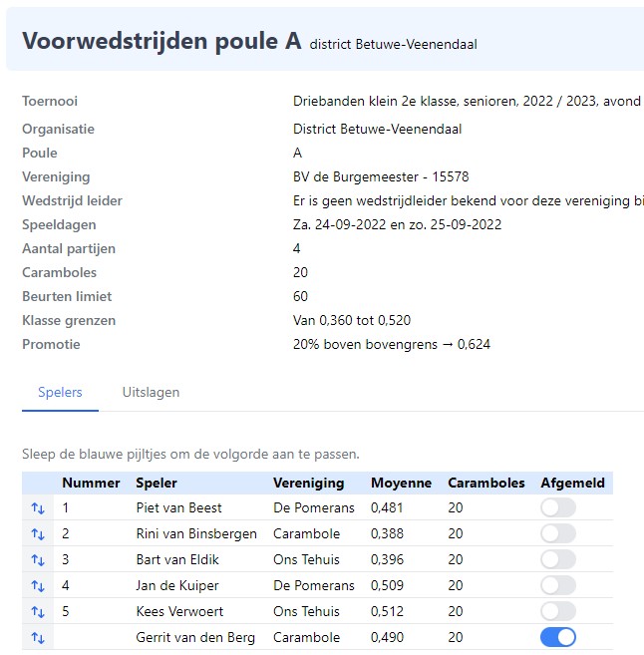Screen dimensions: 644x655
Task: Click the Speler column header
Action: coord(157,483)
